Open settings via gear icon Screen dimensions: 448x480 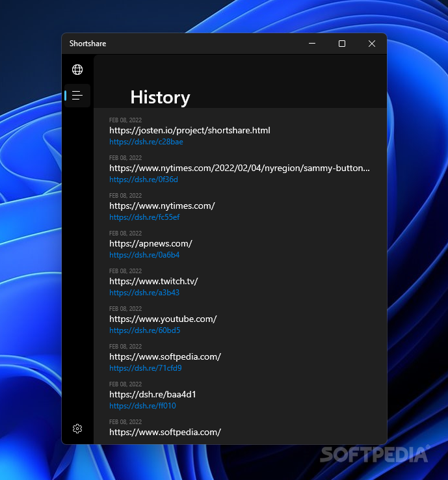point(77,429)
